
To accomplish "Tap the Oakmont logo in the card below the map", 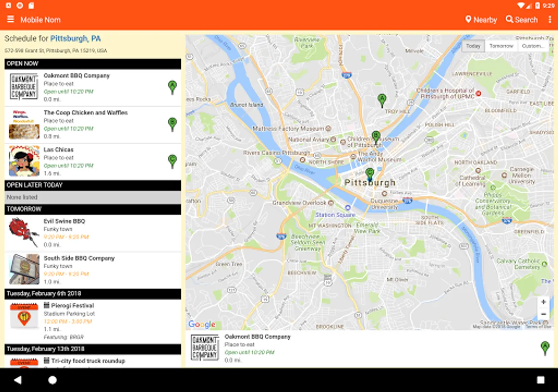I will (x=205, y=348).
